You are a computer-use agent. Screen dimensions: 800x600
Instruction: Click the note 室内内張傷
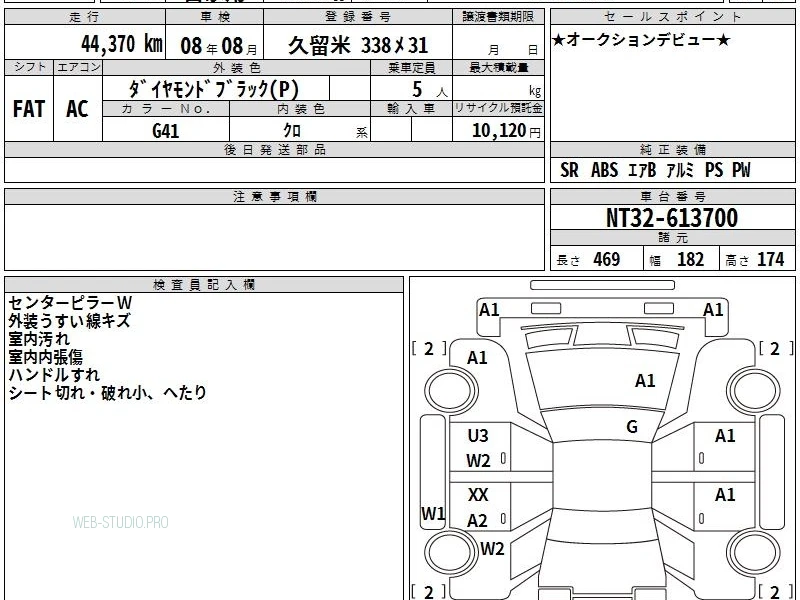(45, 357)
